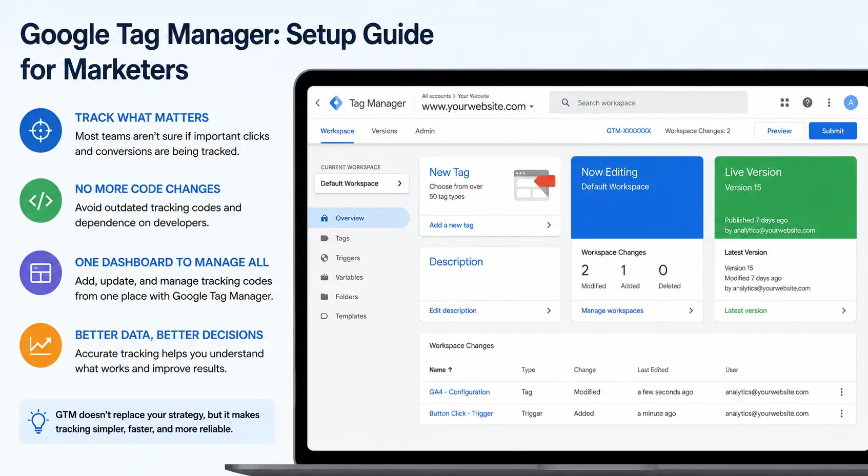Screen dimensions: 868x476
Task: Click 'a minute ago' cell
Action: [x=656, y=413]
